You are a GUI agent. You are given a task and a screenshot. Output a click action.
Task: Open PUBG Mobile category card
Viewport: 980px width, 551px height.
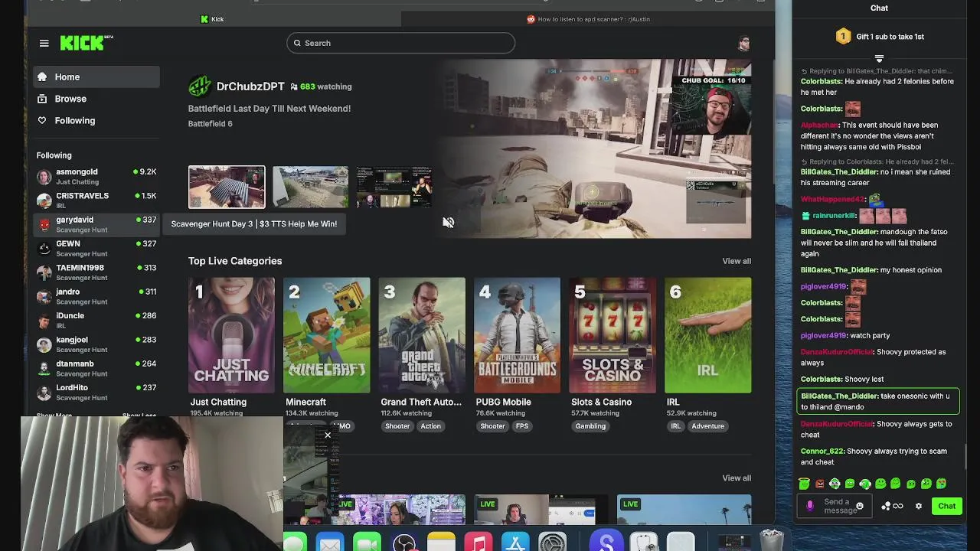coord(517,335)
